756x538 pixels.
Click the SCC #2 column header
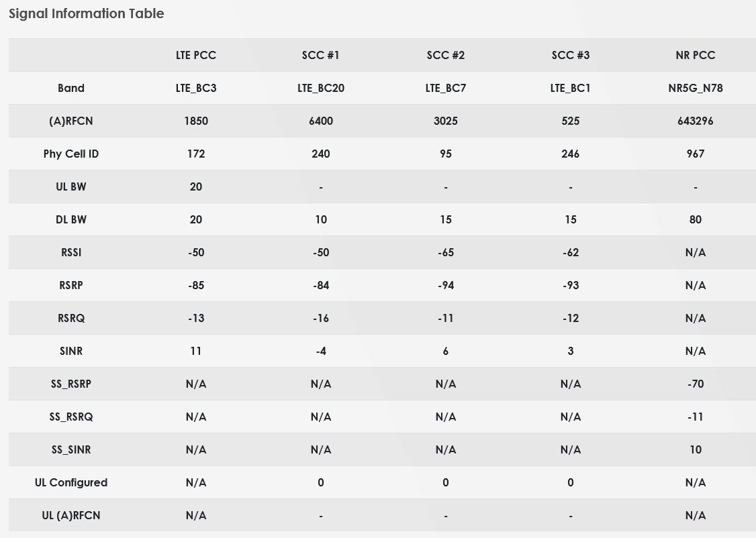coord(446,55)
